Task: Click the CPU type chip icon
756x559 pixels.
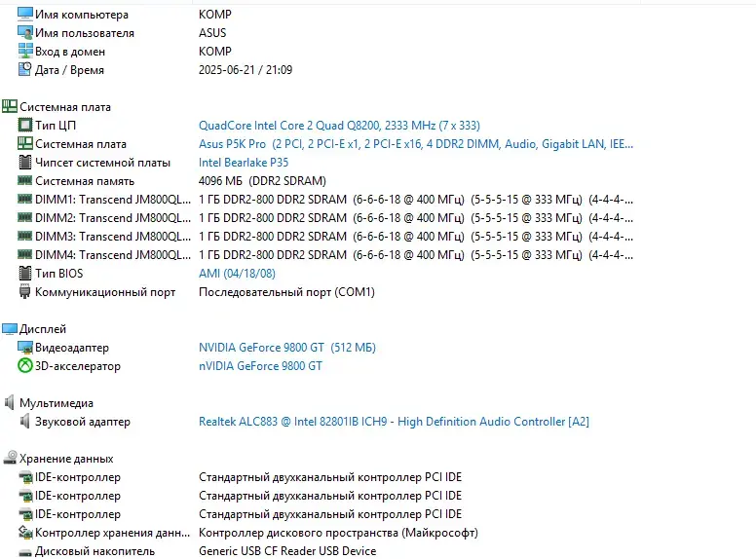Action: pyautogui.click(x=25, y=126)
